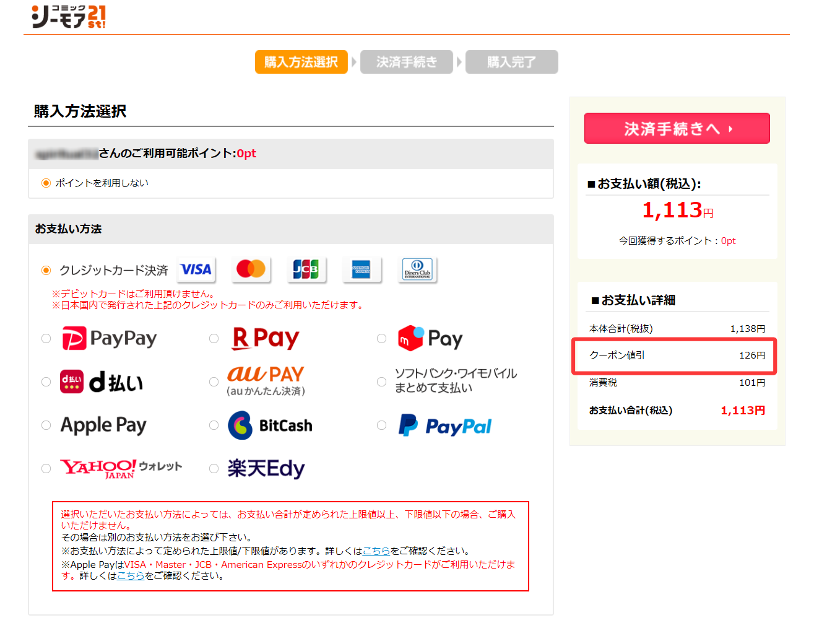Click the コミックシーモア site logo
Image resolution: width=840 pixels, height=628 pixels.
[69, 17]
